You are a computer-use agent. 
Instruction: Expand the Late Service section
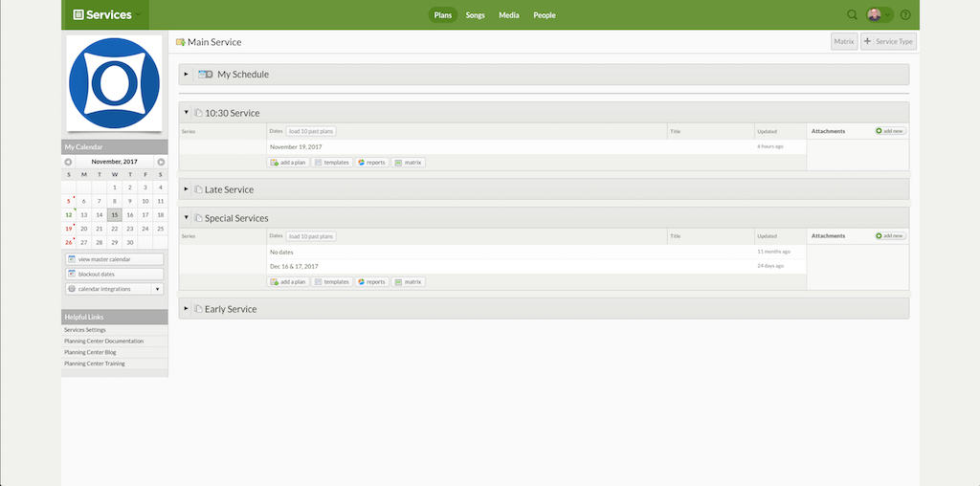pos(187,188)
